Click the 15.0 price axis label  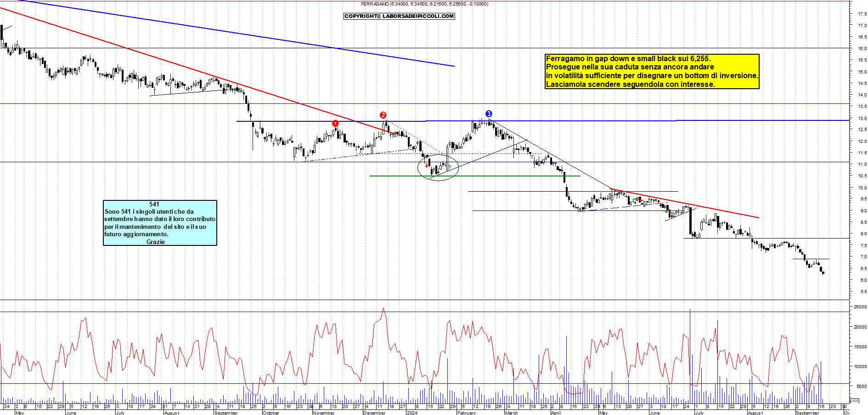coord(862,72)
